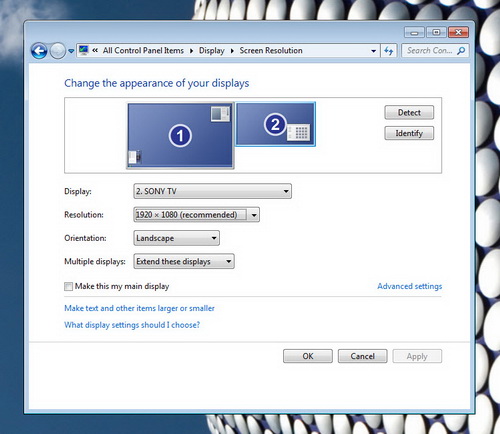The image size is (500, 434).
Task: Click the Control Panel icon in address bar
Action: coord(83,50)
